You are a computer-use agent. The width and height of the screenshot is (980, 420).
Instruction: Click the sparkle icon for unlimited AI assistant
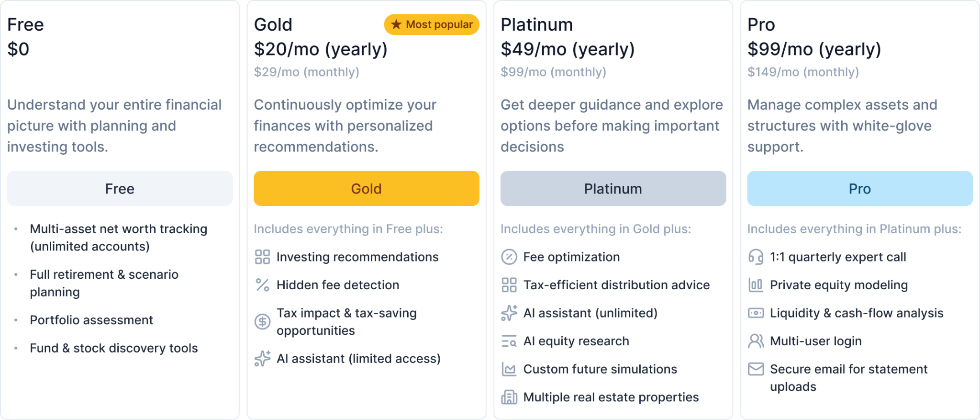pos(509,313)
